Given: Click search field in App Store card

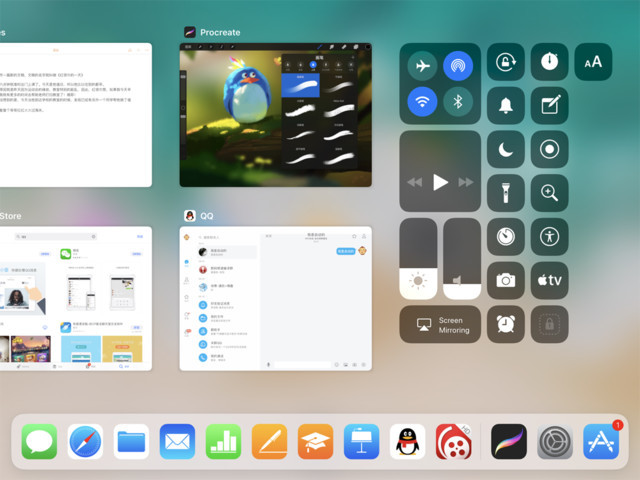Looking at the screenshot, I should (x=56, y=236).
